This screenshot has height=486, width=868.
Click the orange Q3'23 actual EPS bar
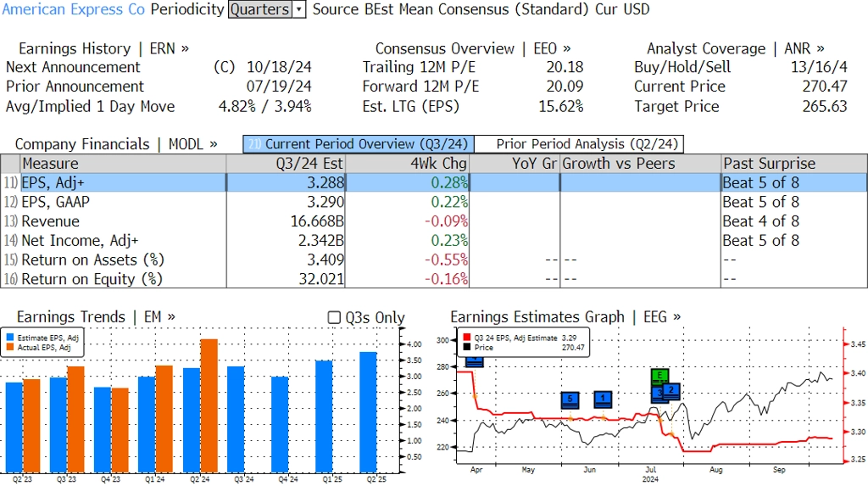point(75,420)
